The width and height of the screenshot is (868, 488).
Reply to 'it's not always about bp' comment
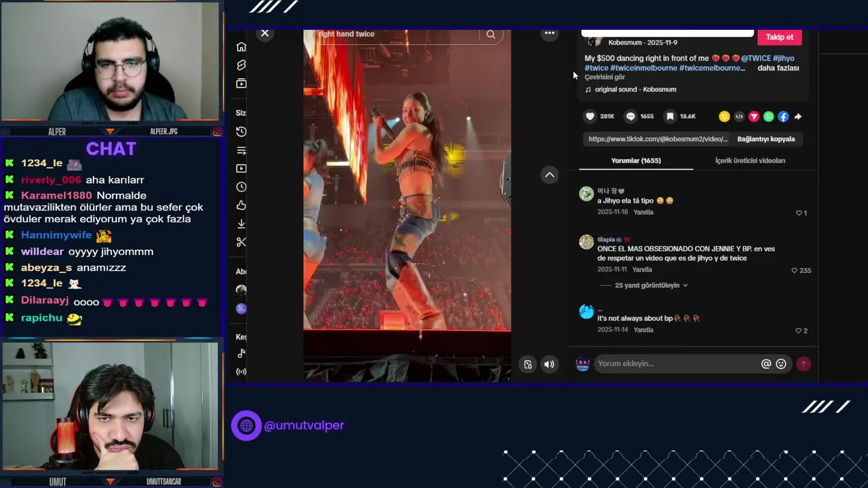(643, 330)
